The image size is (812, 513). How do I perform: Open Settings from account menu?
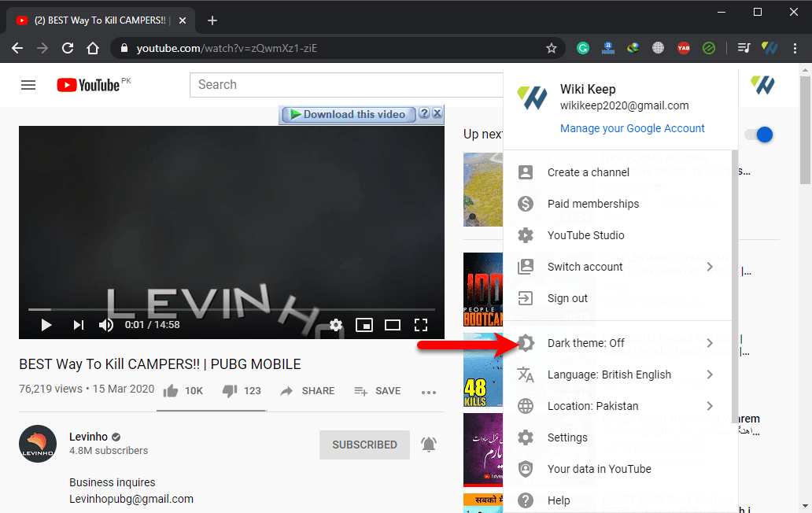618,437
